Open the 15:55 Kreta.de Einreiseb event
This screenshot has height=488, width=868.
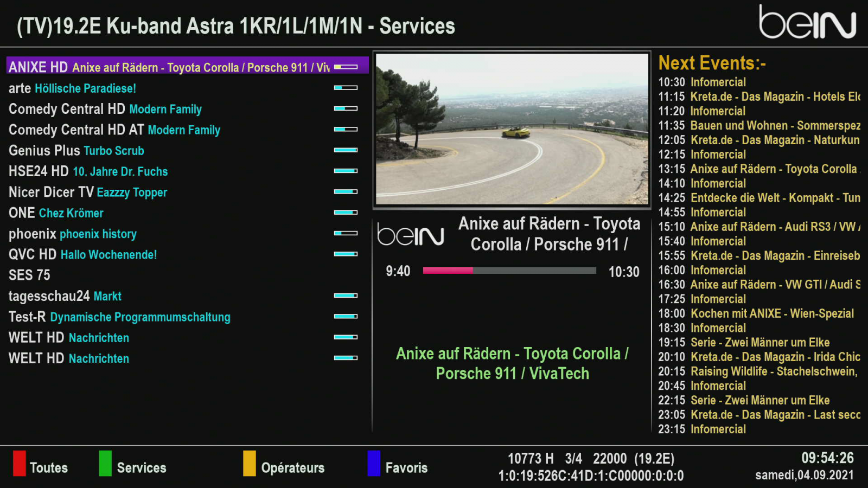(x=759, y=255)
